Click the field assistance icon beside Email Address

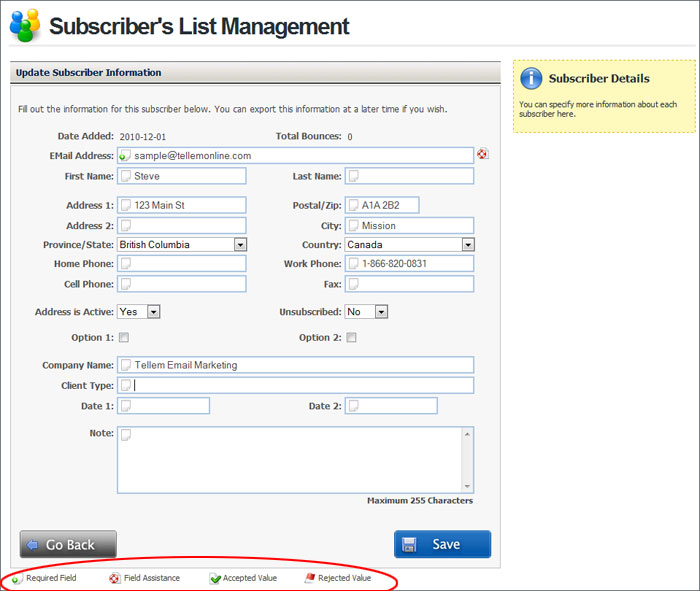482,154
